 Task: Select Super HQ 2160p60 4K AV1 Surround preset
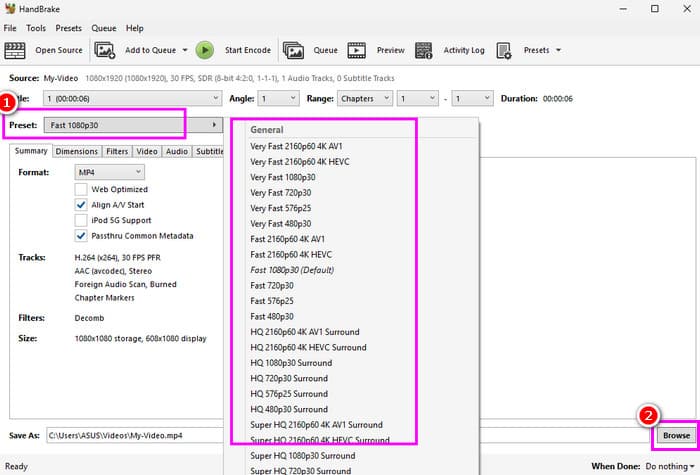[x=317, y=425]
